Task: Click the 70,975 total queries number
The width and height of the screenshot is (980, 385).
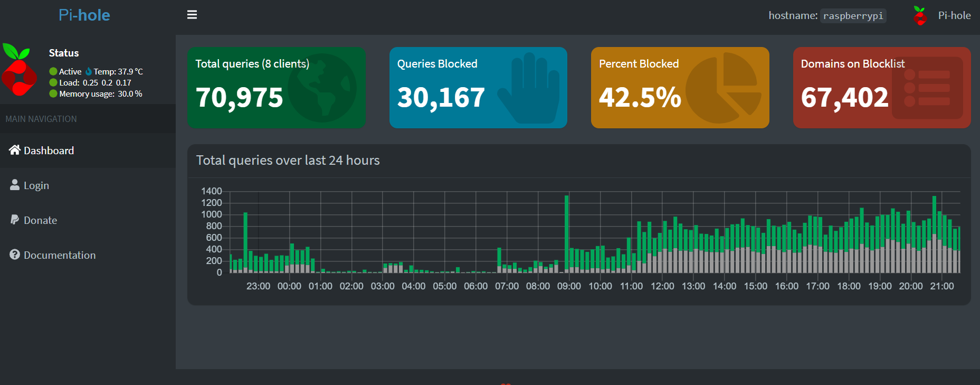Action: coord(240,97)
